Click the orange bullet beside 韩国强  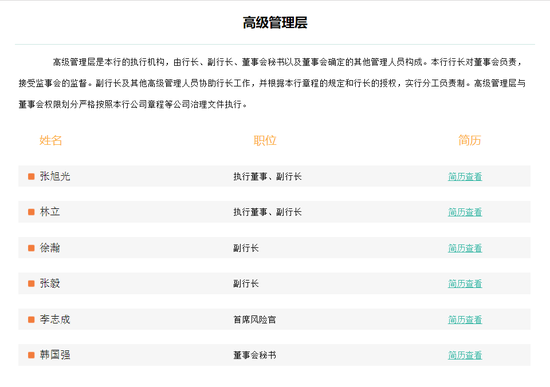[31, 355]
